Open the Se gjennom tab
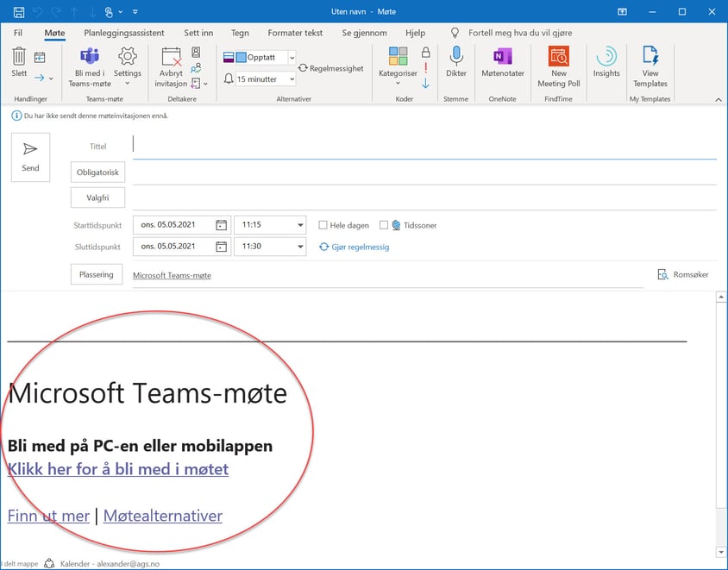Viewport: 728px width, 570px height. [x=365, y=33]
